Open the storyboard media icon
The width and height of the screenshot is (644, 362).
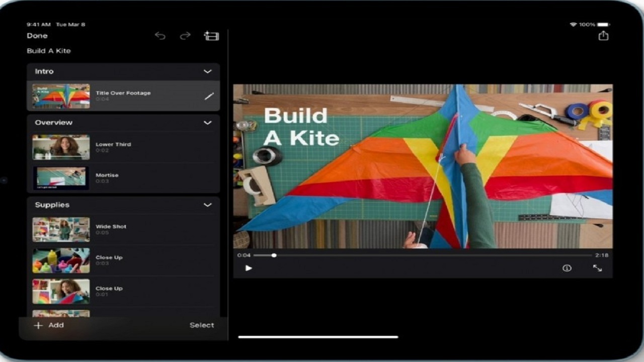(211, 36)
